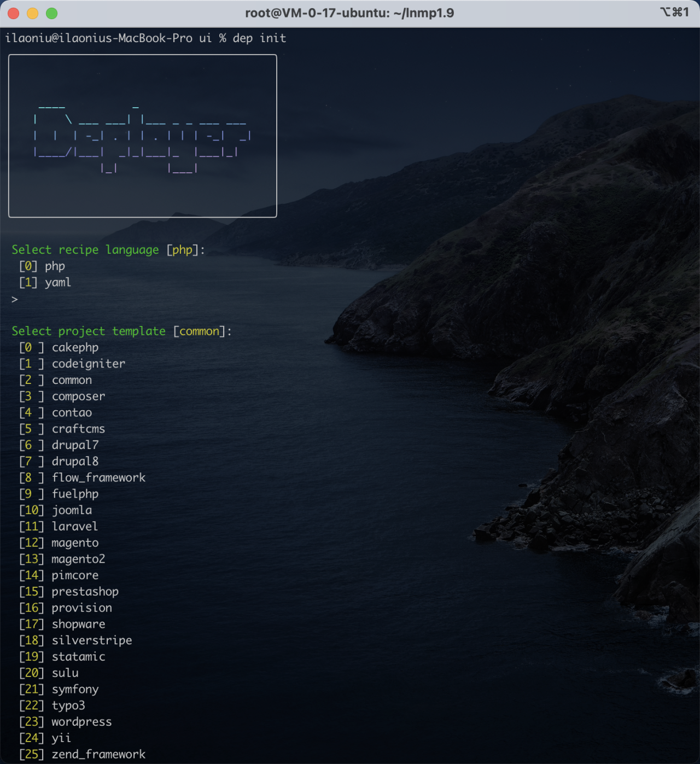Screen dimensions: 700x764
Task: Click the '[23] wordpress' template entry
Action: (x=66, y=722)
